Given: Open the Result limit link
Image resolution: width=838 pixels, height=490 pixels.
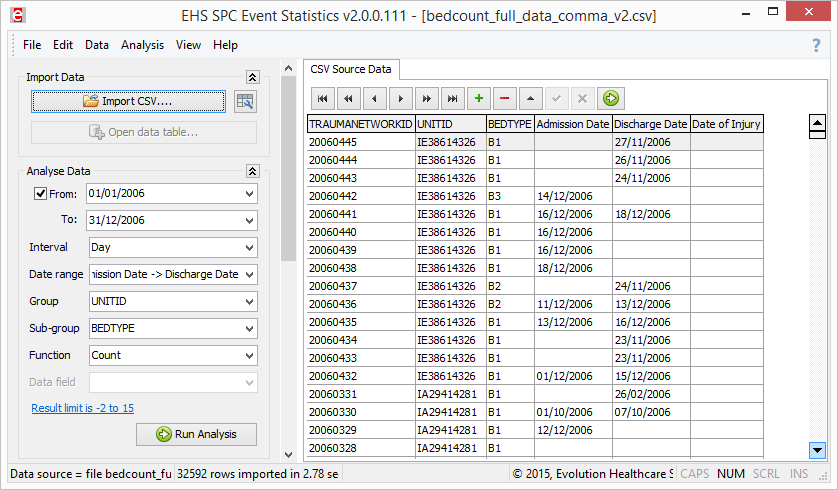Looking at the screenshot, I should 82,408.
